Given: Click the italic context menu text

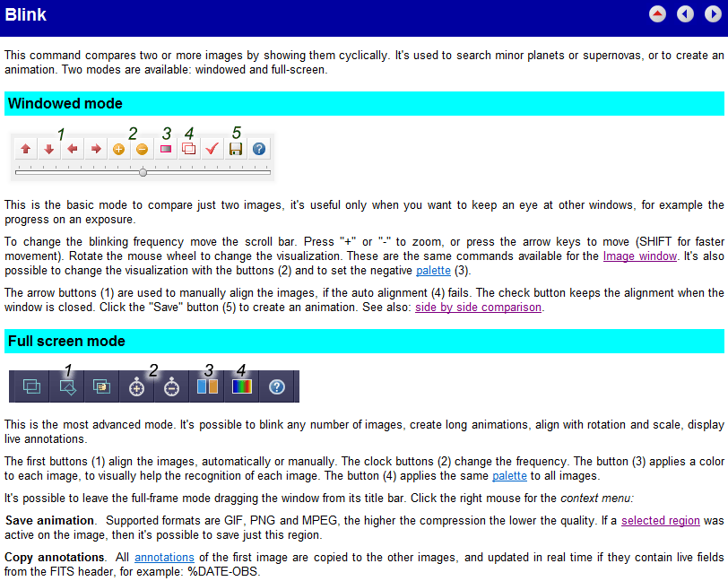Looking at the screenshot, I should click(596, 498).
